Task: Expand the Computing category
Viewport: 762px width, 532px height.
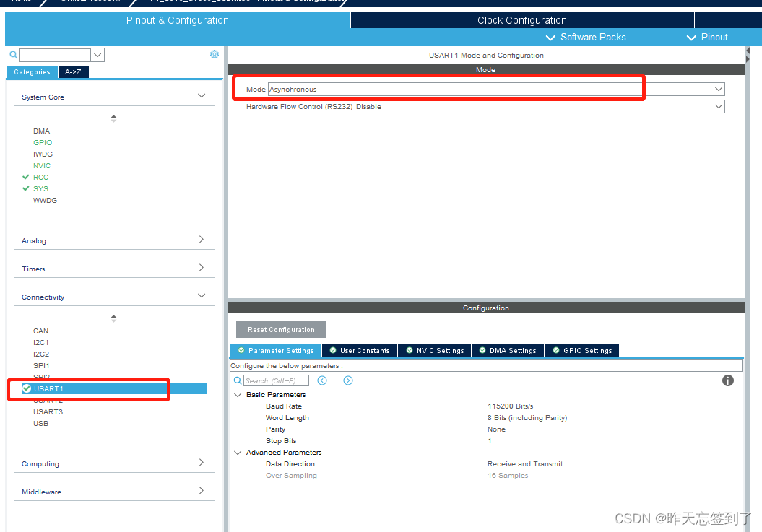Action: tap(202, 462)
